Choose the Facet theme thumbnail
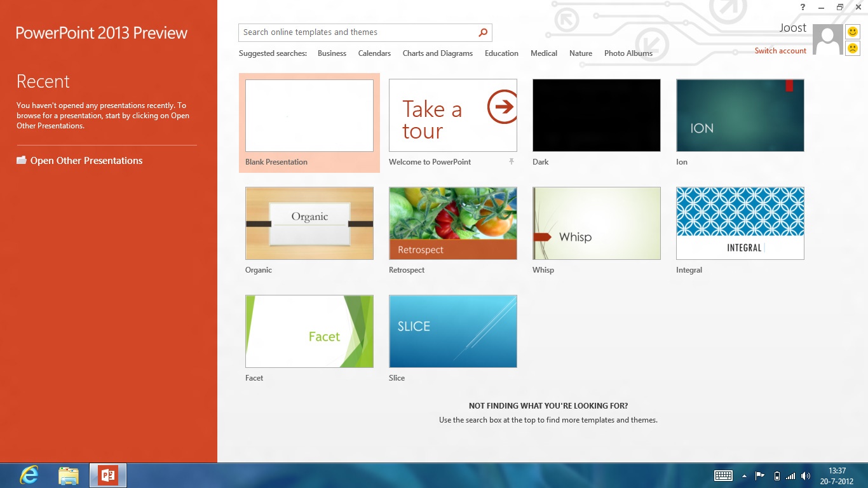Screen dimensions: 868x488 [309, 332]
